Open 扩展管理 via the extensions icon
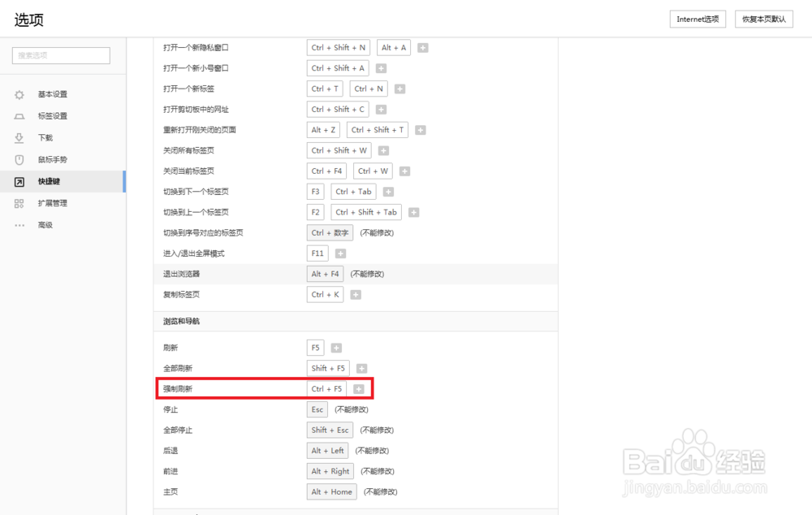The image size is (812, 515). (x=19, y=203)
